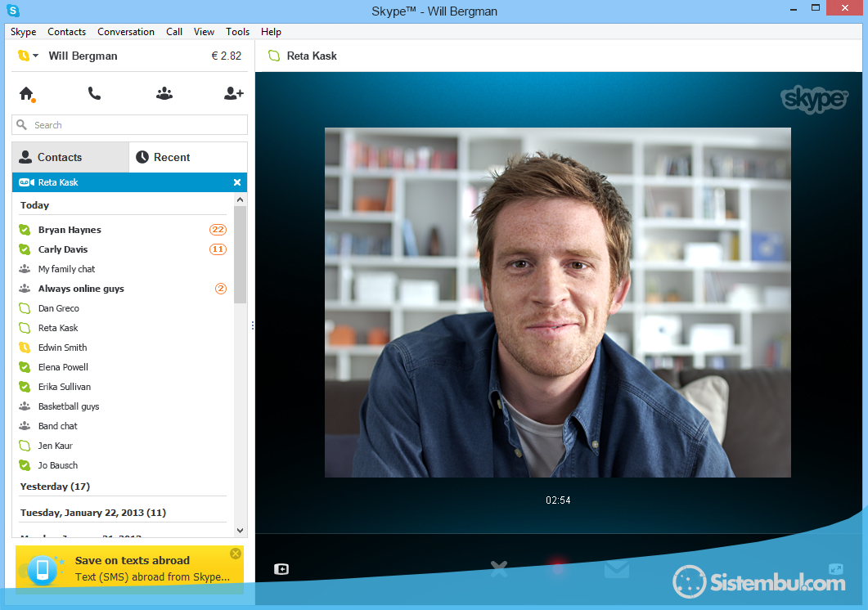Open Carly Davis conversation
This screenshot has width=868, height=610.
pyautogui.click(x=63, y=249)
